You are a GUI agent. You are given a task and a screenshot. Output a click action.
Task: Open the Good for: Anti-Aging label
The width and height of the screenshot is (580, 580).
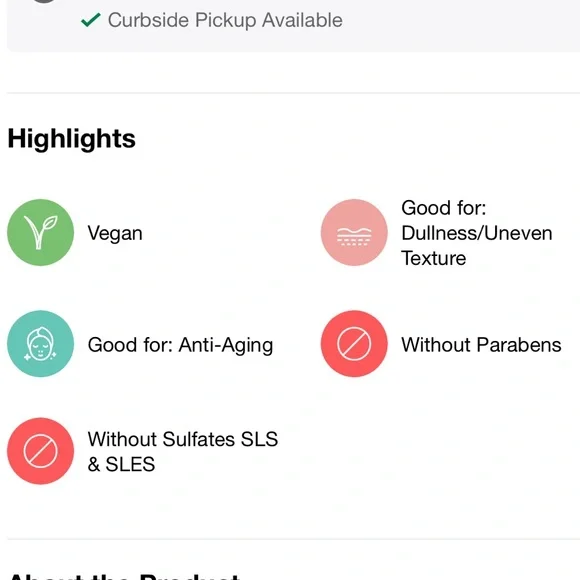coord(181,345)
